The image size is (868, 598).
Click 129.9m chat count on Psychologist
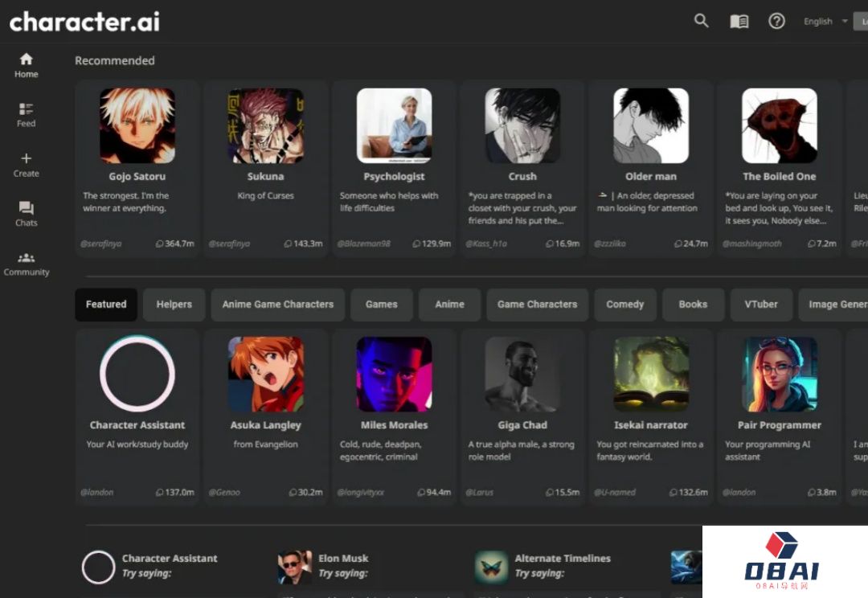coord(432,244)
